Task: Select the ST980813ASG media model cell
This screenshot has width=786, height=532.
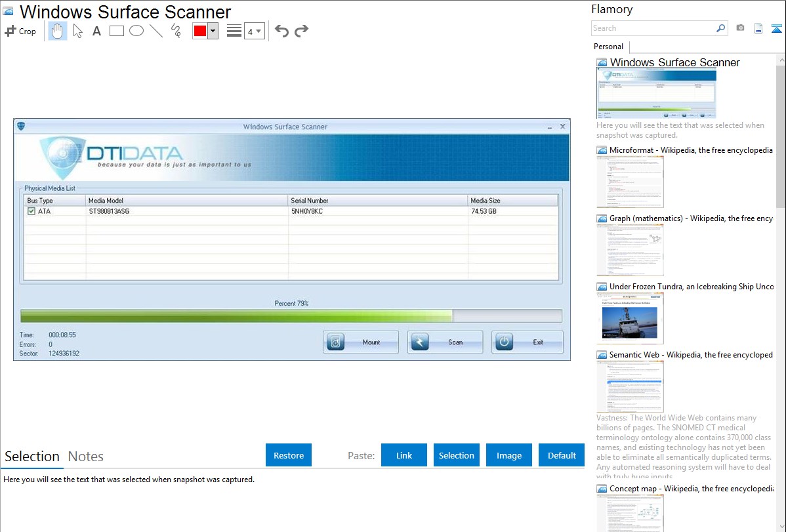Action: click(x=110, y=211)
